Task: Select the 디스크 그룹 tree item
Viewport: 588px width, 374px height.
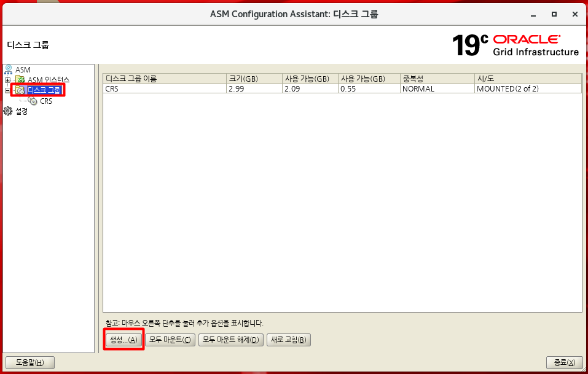Action: click(x=44, y=90)
